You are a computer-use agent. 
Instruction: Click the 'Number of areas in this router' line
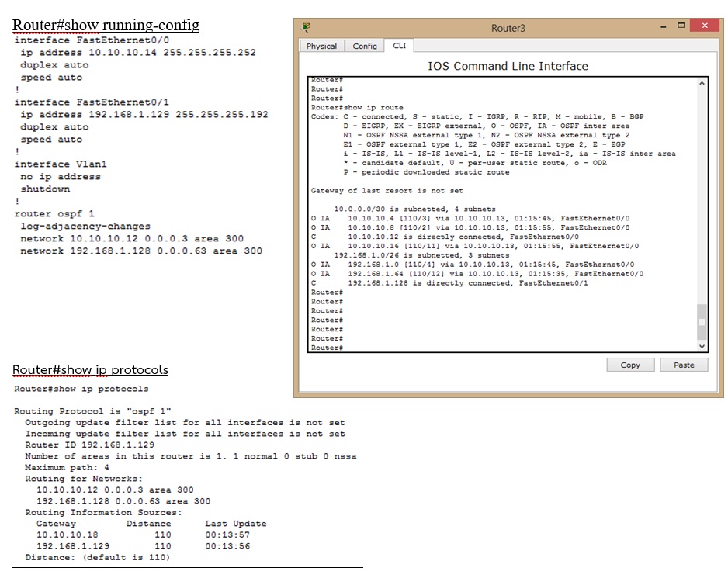(191, 456)
